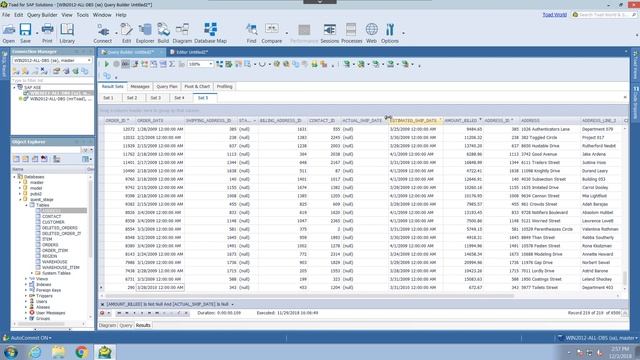Viewport: 640px width, 360px height.
Task: Select the ORDERS table in tree
Action: (50, 244)
